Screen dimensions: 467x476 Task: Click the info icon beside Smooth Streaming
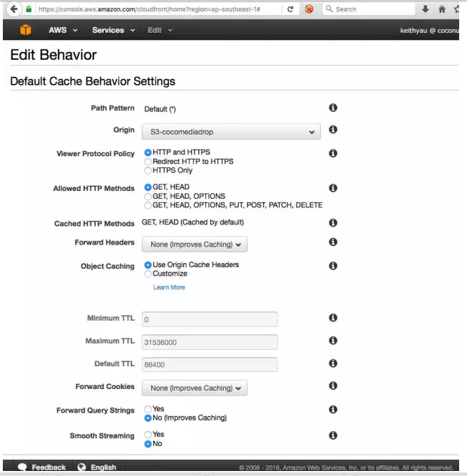coord(333,435)
